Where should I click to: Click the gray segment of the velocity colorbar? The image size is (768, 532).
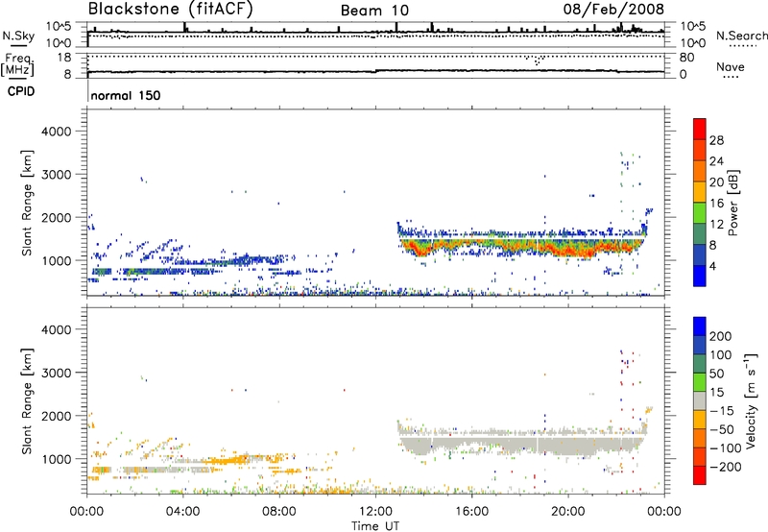pos(700,401)
